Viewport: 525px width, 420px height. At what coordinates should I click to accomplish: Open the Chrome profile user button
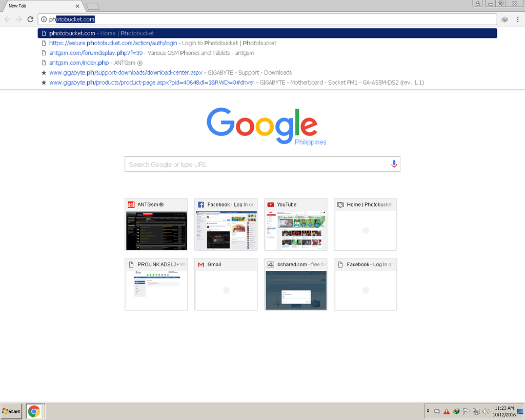478,4
